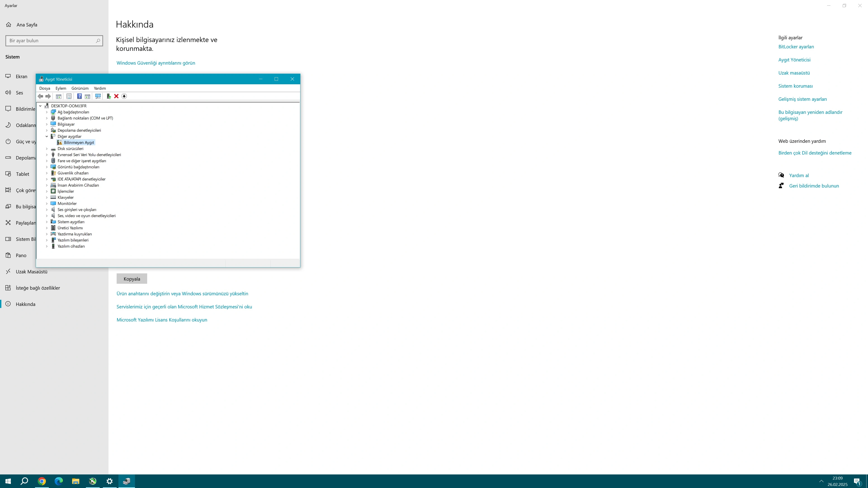Screen dimensions: 868x488
Task: Open Gelişmiş sistem ayarları link
Action: coord(802,99)
